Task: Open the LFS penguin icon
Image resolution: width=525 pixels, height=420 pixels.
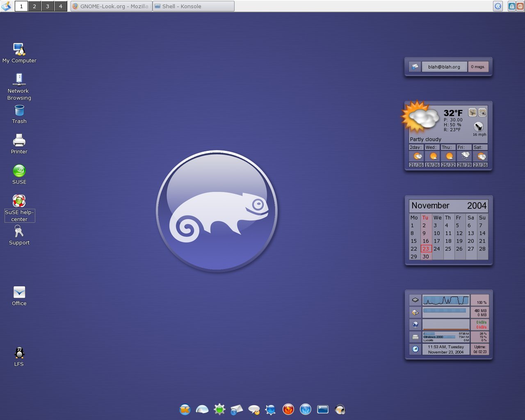Action: (x=19, y=353)
